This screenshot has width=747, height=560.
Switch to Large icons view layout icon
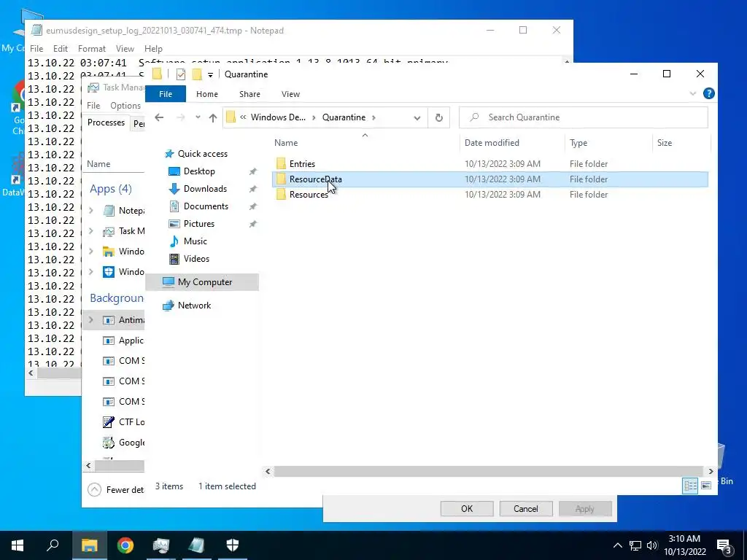(x=706, y=486)
